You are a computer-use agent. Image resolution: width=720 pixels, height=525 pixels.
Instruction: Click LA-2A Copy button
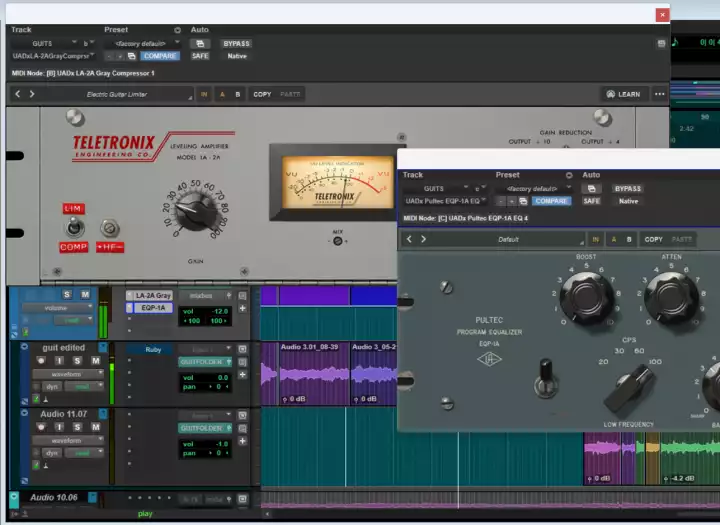click(x=262, y=95)
